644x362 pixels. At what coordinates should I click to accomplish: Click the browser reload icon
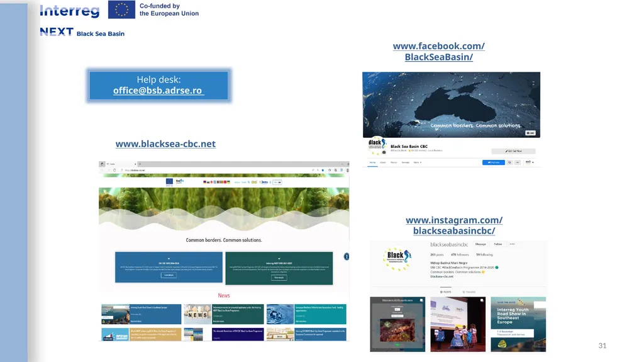114,171
